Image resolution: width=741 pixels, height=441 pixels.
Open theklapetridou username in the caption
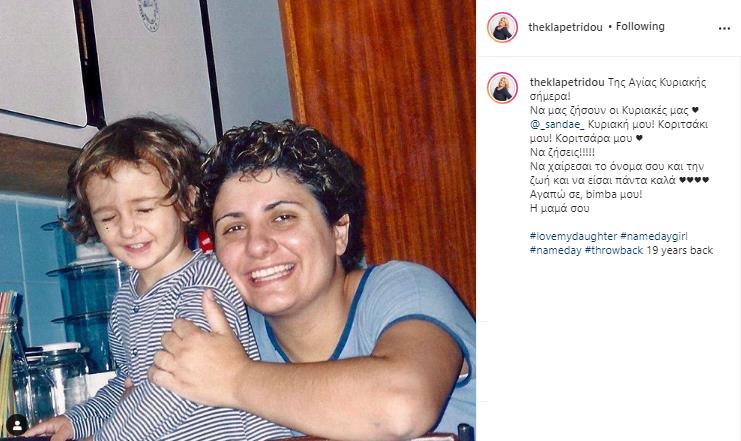pyautogui.click(x=567, y=82)
